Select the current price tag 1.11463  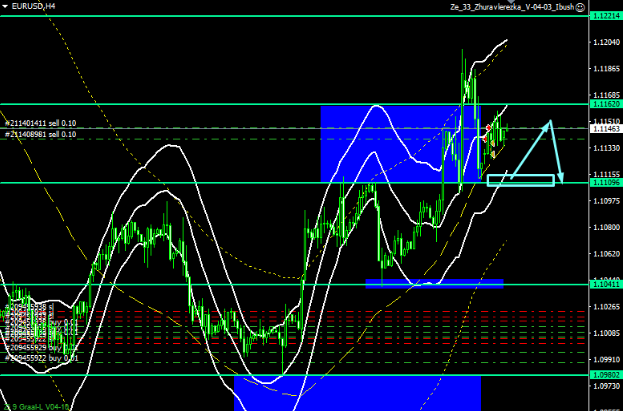tap(604, 128)
